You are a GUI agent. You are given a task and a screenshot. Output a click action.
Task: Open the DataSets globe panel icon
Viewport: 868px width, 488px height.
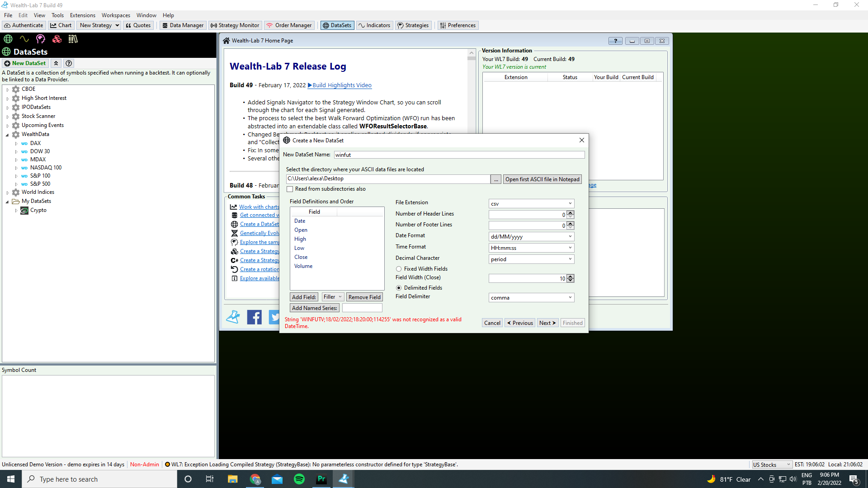(8, 39)
